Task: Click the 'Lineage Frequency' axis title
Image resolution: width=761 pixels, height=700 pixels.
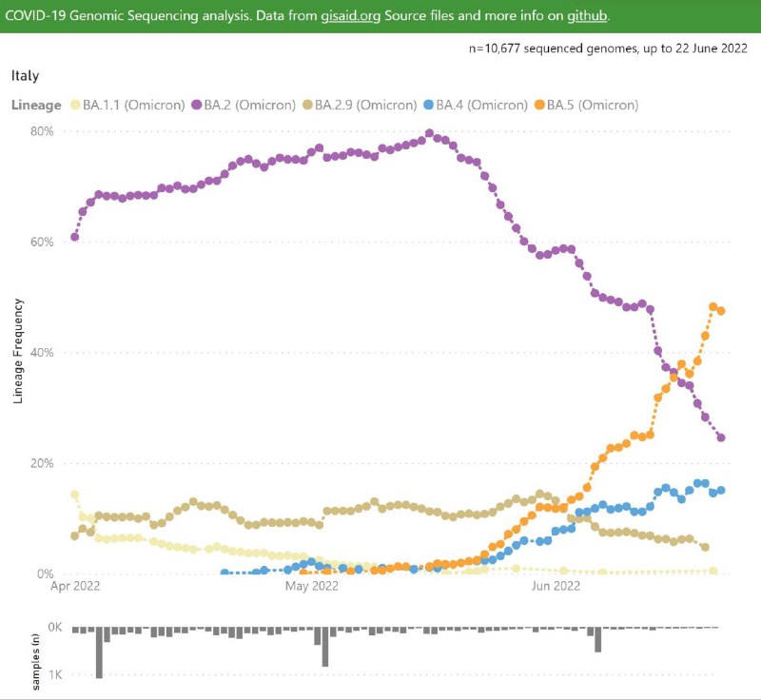Action: tap(18, 351)
